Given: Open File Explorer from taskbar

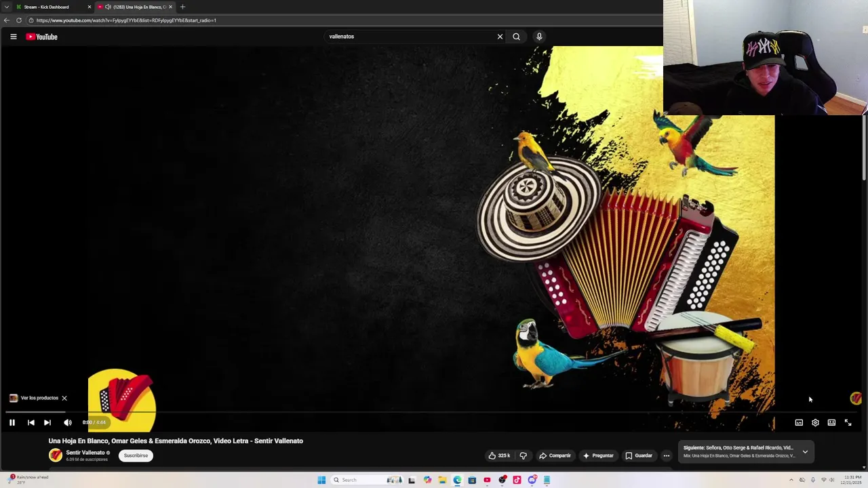Looking at the screenshot, I should [x=442, y=480].
